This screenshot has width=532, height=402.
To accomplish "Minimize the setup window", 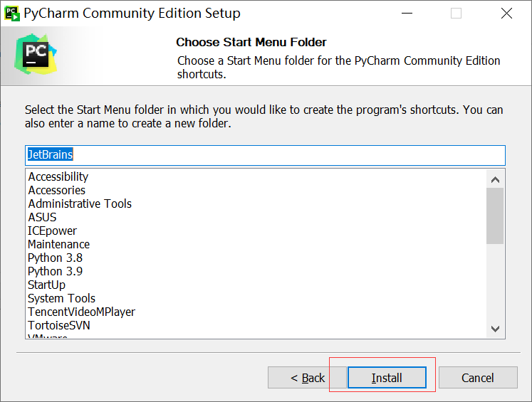I will pos(407,14).
